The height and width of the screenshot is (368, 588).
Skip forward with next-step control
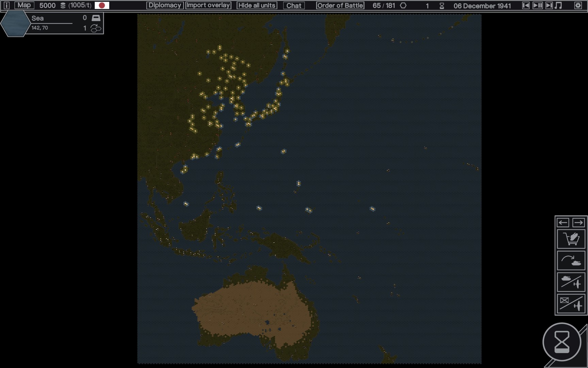point(549,5)
